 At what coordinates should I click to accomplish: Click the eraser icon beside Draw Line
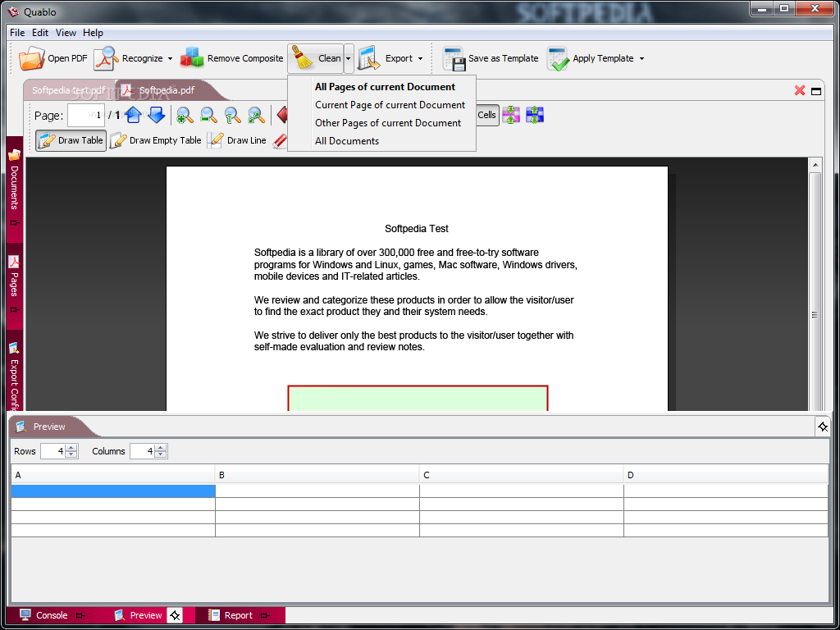[281, 140]
